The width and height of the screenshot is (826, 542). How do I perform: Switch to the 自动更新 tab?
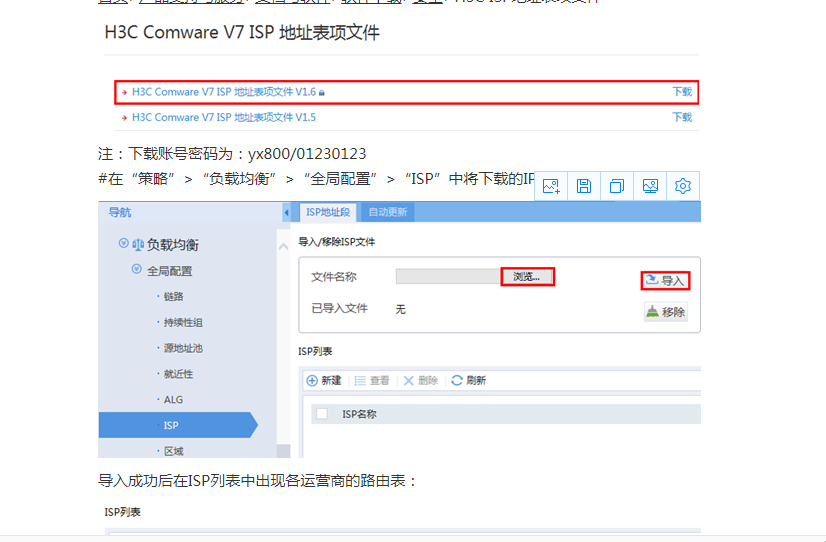click(388, 212)
